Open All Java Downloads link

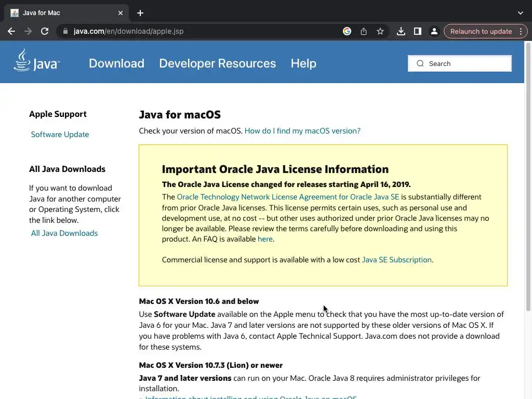coord(64,233)
